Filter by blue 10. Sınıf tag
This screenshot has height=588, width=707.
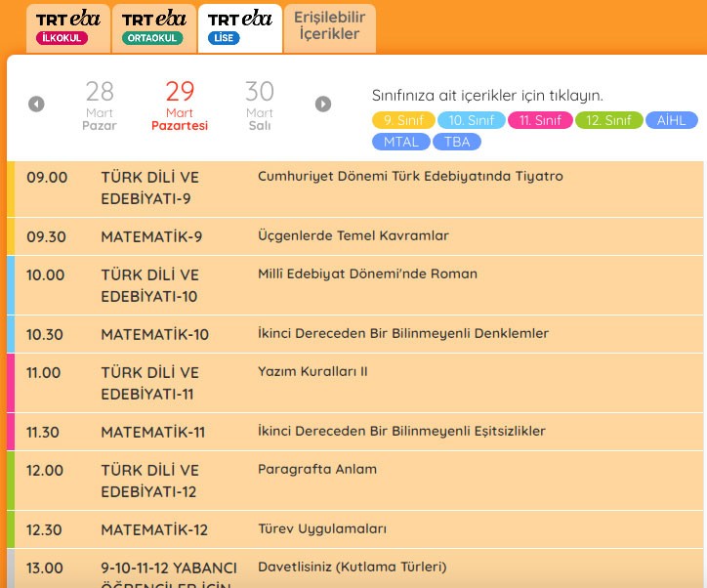click(471, 120)
